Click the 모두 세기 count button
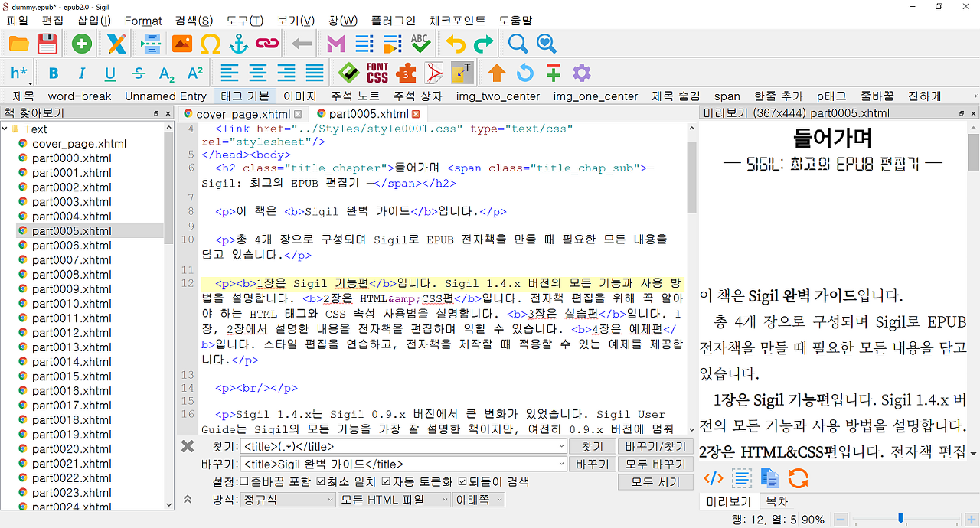The width and height of the screenshot is (980, 528). click(x=655, y=482)
